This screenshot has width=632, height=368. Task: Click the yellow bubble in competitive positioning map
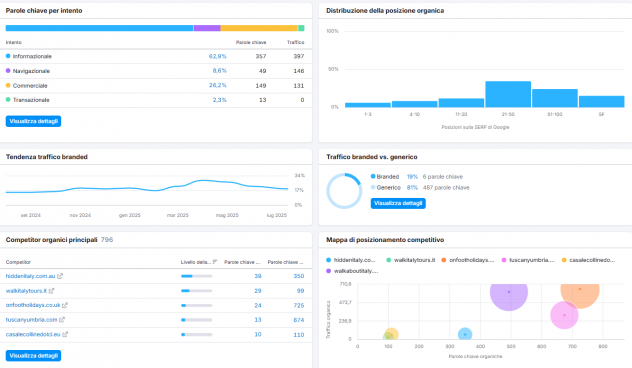tap(393, 333)
